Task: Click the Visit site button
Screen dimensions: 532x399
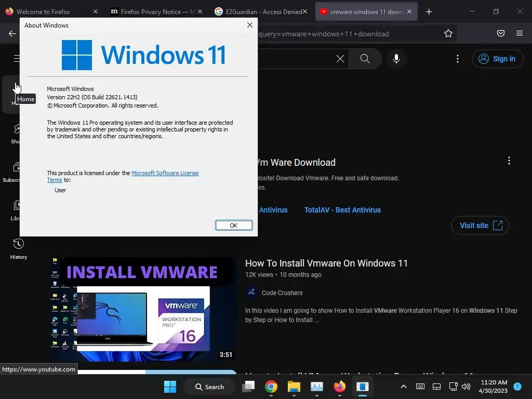Action: pyautogui.click(x=480, y=225)
